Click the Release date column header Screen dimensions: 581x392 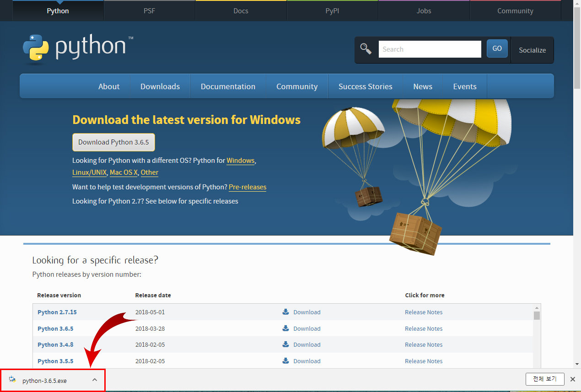[153, 295]
